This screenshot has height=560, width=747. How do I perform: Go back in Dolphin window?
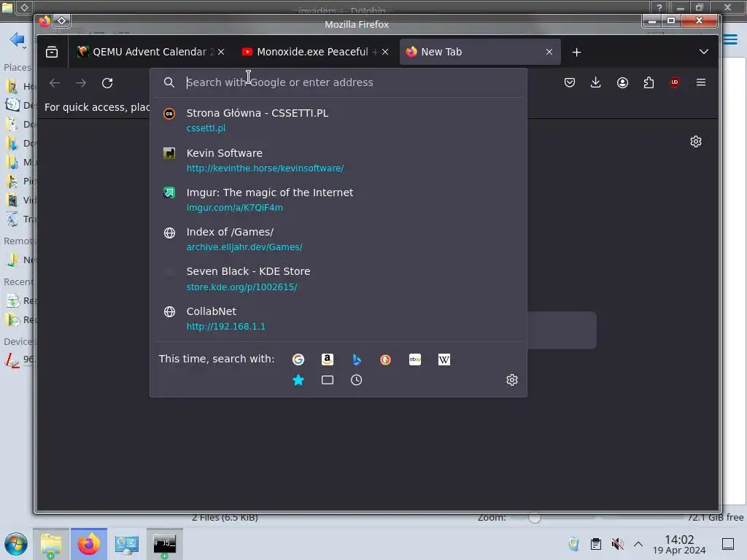tap(18, 39)
